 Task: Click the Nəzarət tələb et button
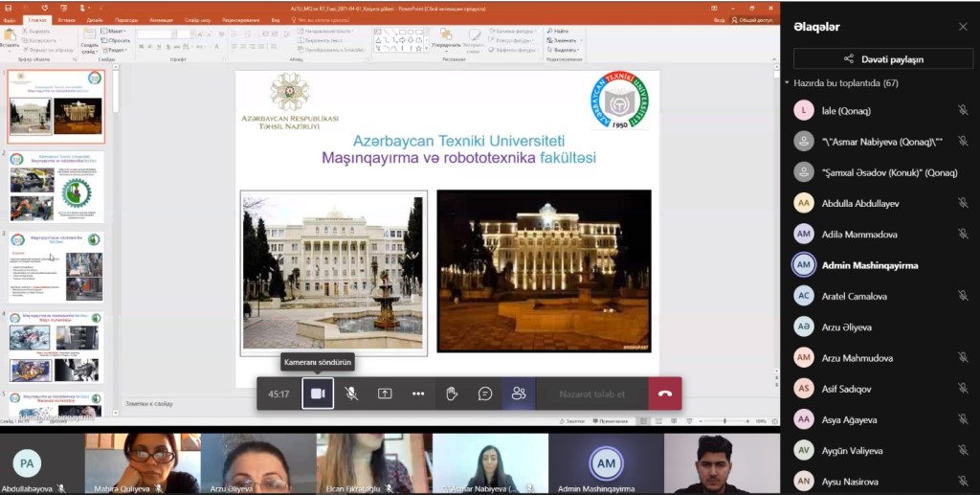tap(591, 394)
